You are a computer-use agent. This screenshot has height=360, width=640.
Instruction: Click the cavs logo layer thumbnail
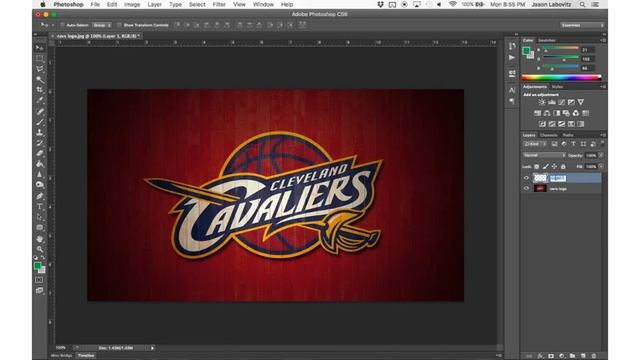coord(540,189)
